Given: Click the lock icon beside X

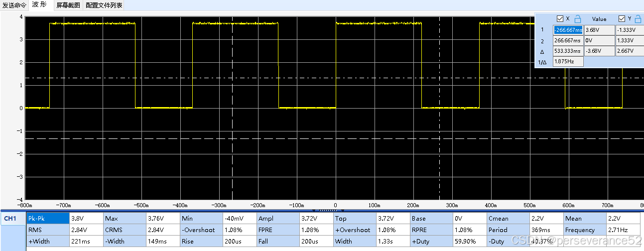Looking at the screenshot, I should tap(577, 19).
